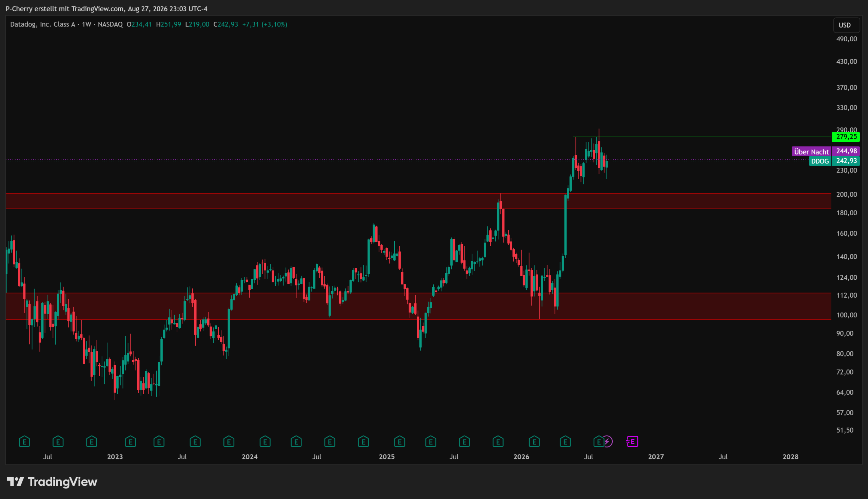Click the purple lightning bolt event icon

(607, 441)
